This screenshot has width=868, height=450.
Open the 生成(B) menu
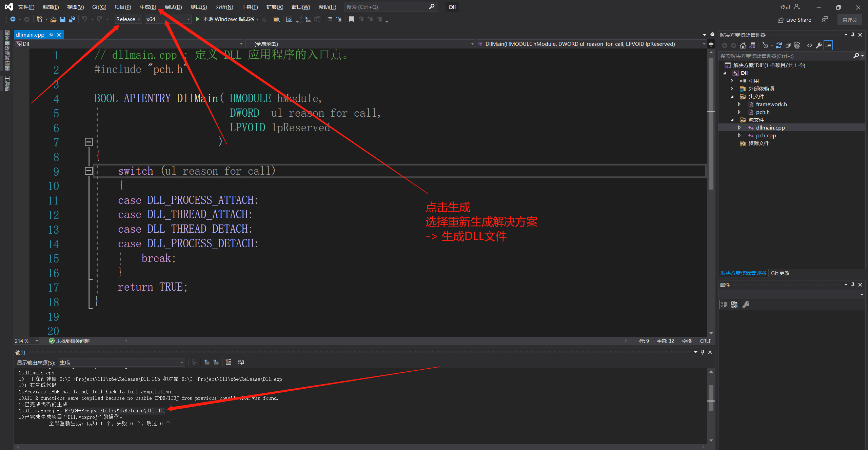pyautogui.click(x=148, y=7)
